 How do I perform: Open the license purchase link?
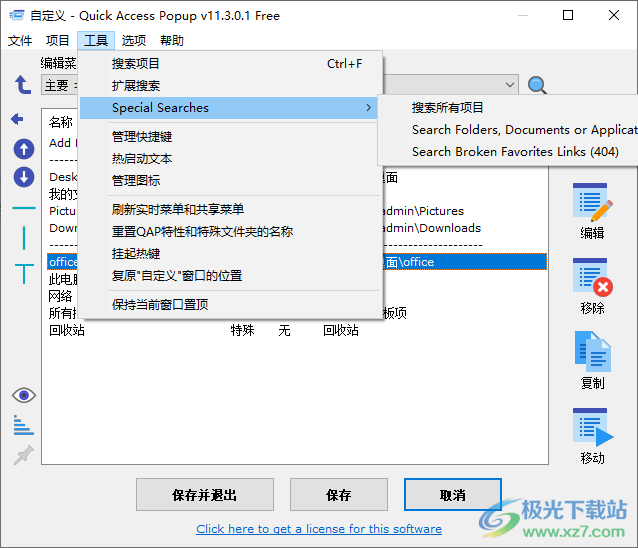[319, 529]
